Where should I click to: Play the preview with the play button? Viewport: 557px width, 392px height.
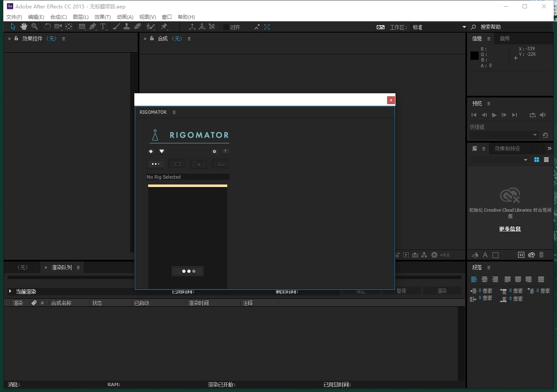[494, 115]
